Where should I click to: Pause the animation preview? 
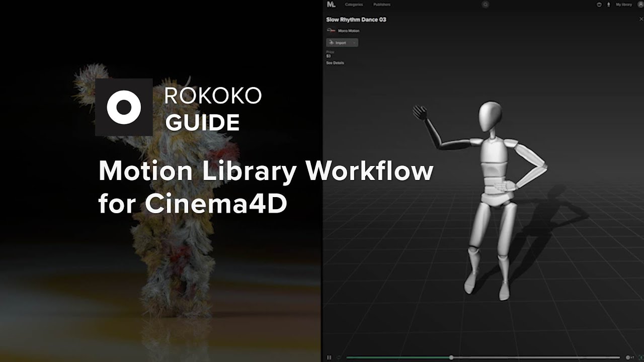pos(329,357)
